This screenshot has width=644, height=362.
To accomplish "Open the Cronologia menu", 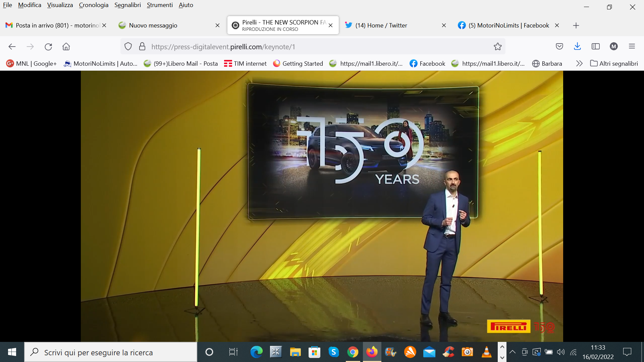I will (x=94, y=5).
